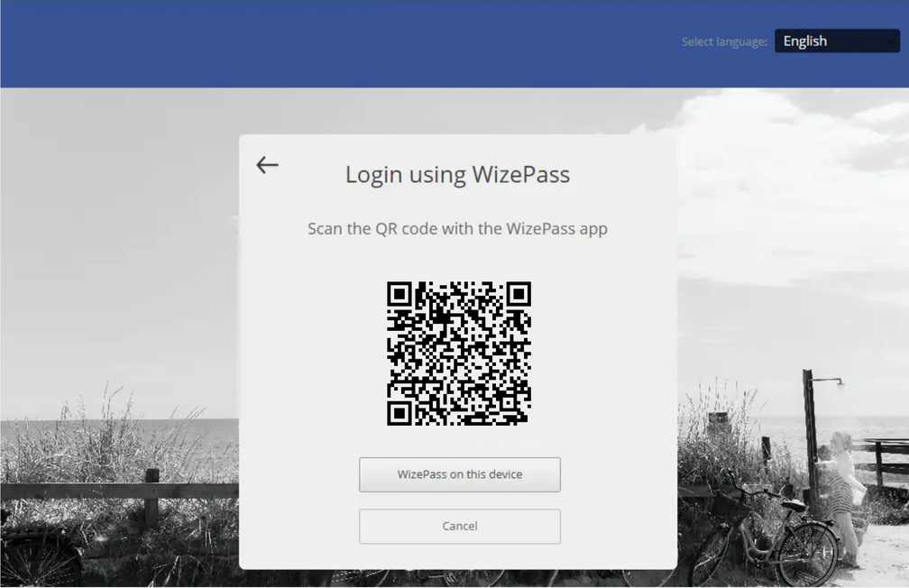Open the English language dropdown
Screen dimensions: 909x588
click(837, 41)
